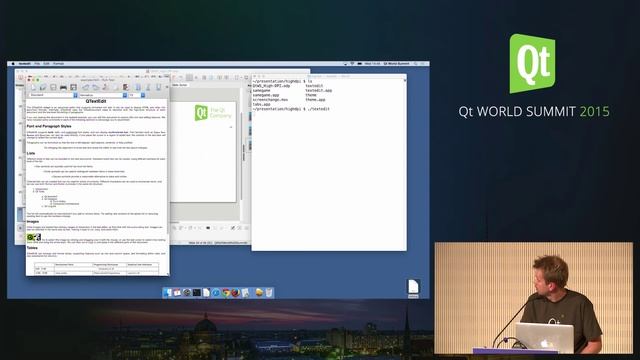
Task: Click the Spotlight search icon in menu bar
Action: [x=416, y=64]
